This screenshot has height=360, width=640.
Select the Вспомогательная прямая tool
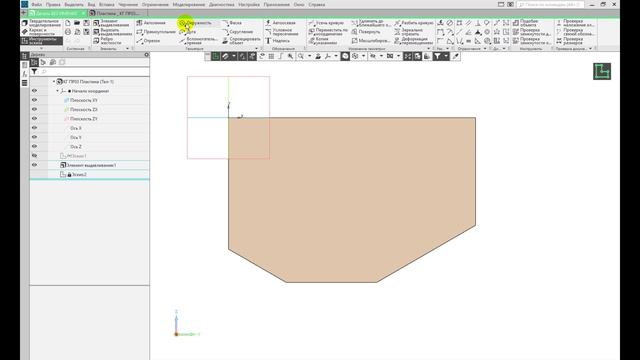[x=199, y=41]
